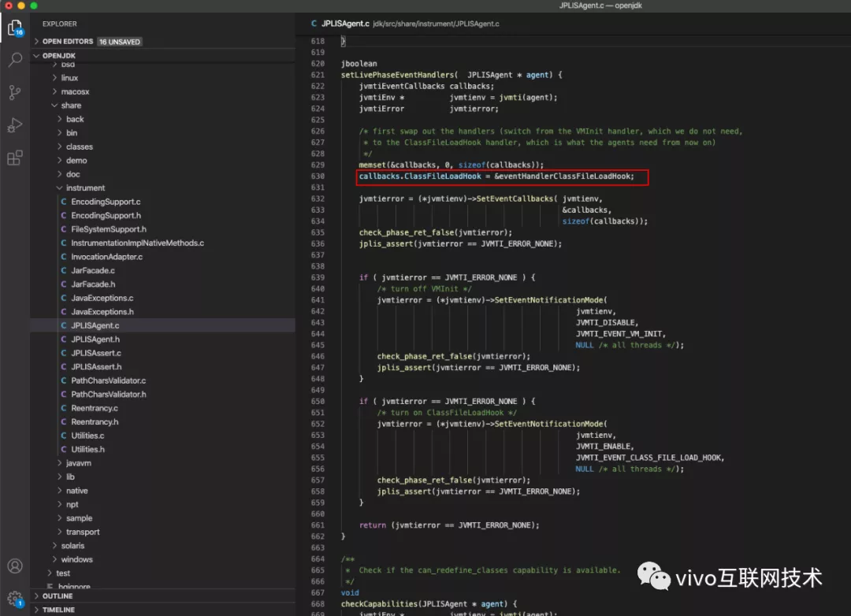The height and width of the screenshot is (616, 851).
Task: Click line number 630 in gutter
Action: pyautogui.click(x=318, y=176)
